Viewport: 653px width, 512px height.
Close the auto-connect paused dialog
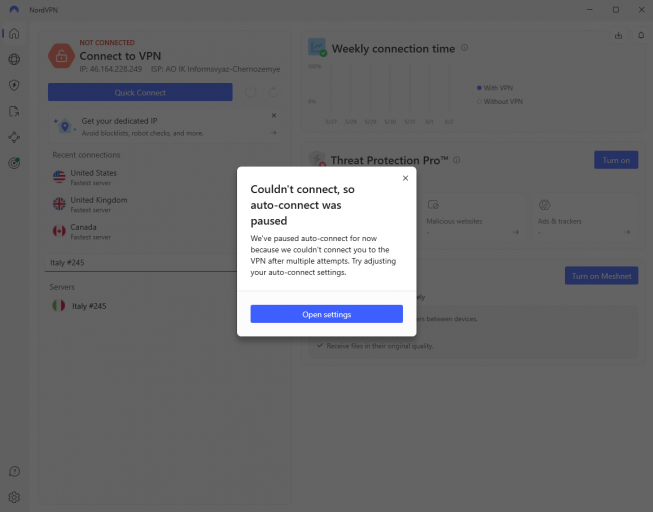point(405,178)
